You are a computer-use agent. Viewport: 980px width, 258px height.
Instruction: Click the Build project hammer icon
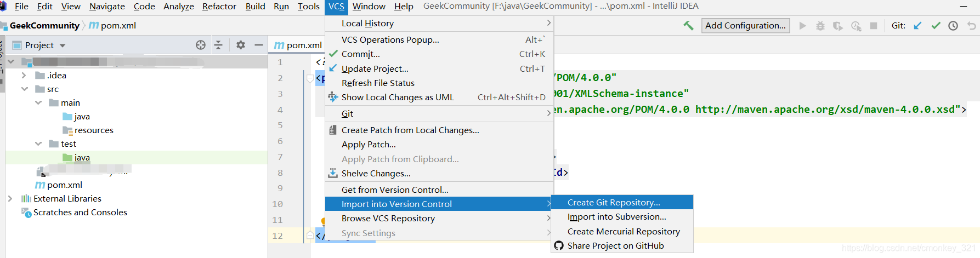[x=688, y=26]
